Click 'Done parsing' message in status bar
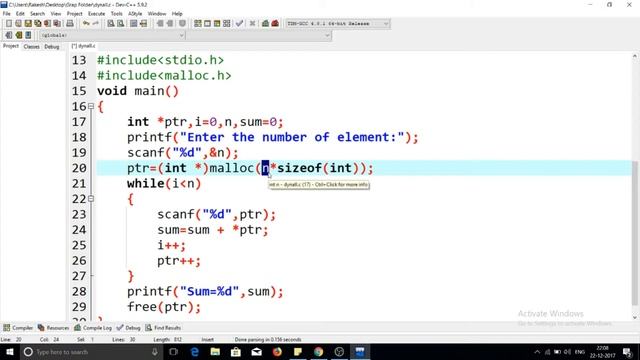640x360 pixels. point(268,340)
